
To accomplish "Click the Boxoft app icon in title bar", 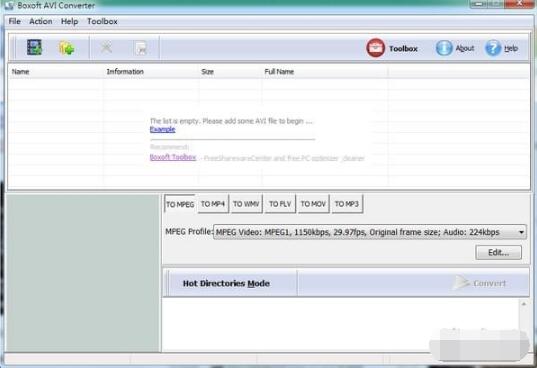I will pos(9,5).
